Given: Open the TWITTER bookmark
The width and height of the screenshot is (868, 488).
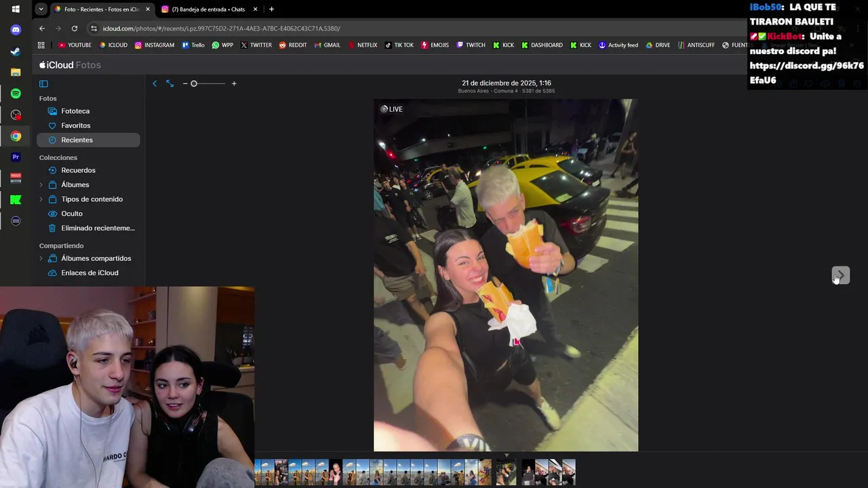Looking at the screenshot, I should 256,45.
